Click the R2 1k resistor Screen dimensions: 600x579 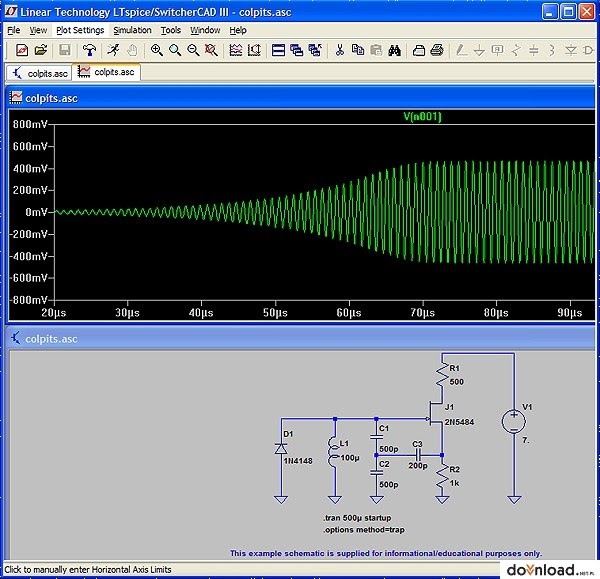click(x=443, y=476)
